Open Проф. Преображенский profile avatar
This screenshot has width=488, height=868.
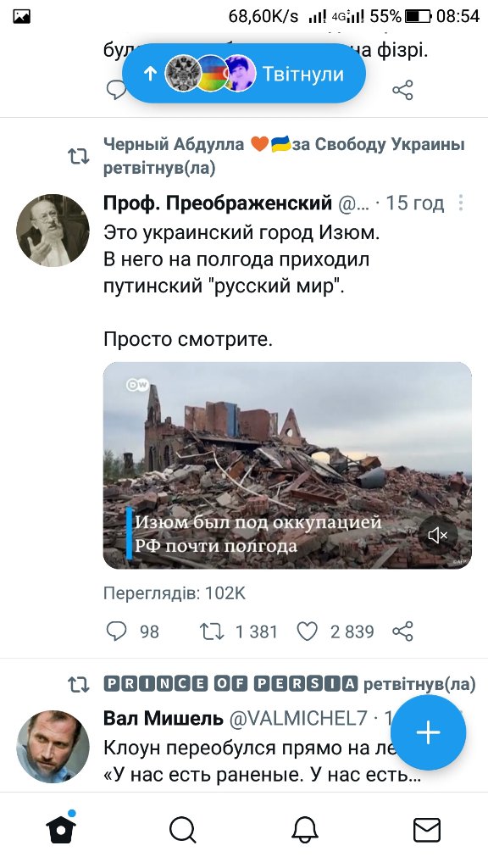click(53, 231)
